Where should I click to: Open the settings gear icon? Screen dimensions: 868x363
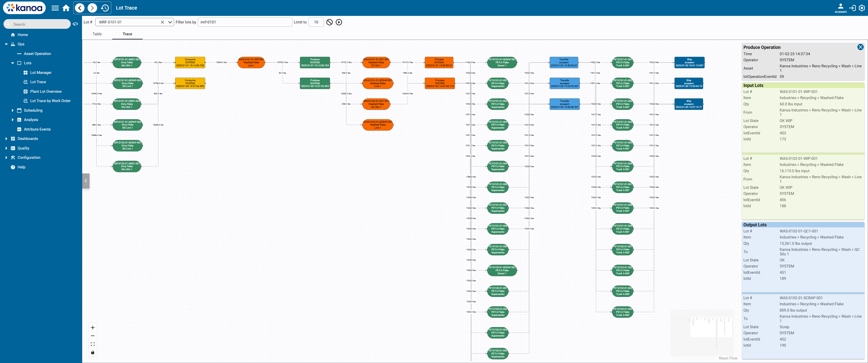tap(862, 8)
